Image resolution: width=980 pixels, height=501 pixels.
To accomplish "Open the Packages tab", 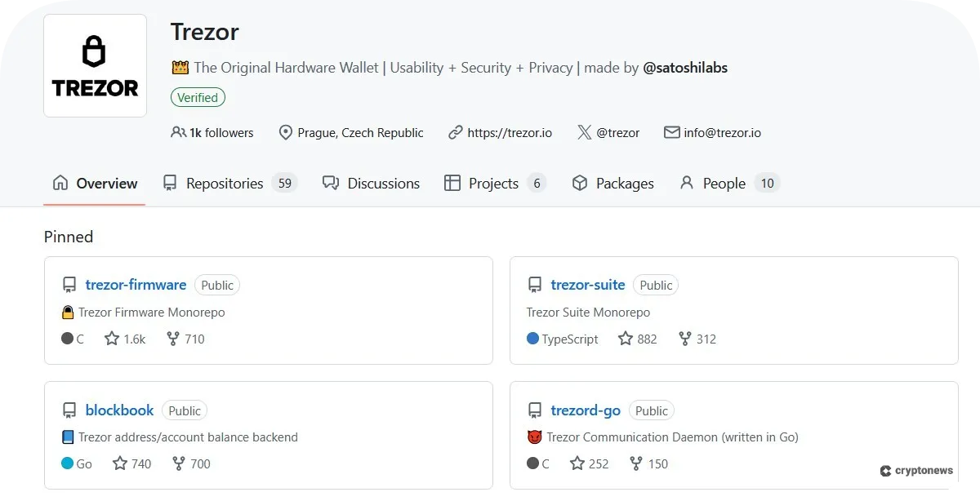I will pyautogui.click(x=624, y=183).
